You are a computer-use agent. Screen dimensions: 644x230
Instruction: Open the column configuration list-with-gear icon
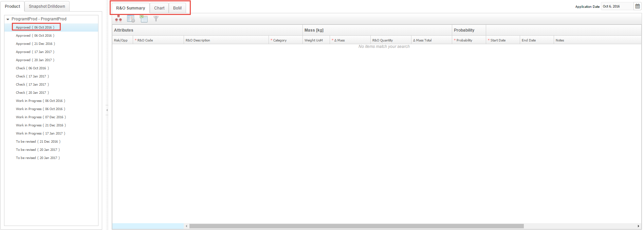[131, 19]
